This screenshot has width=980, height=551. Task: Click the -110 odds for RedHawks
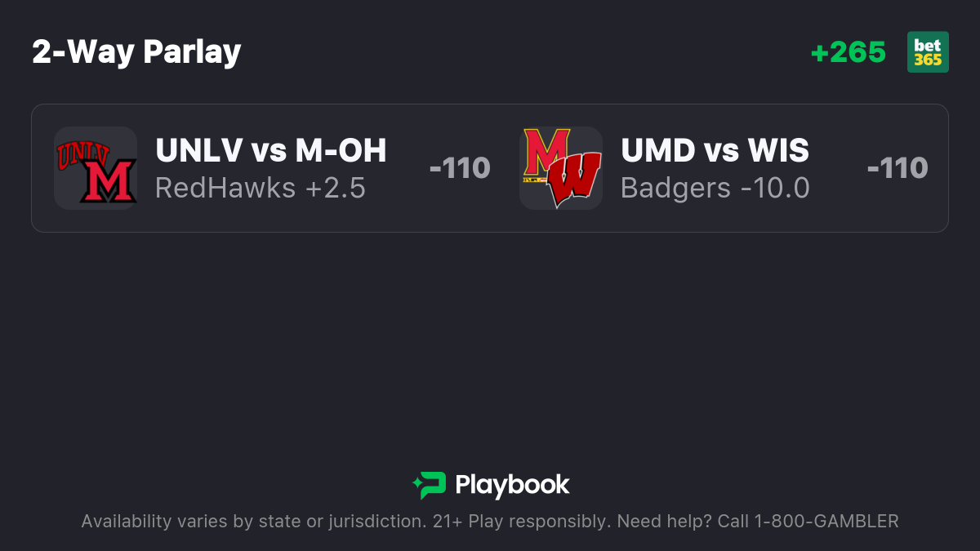pos(460,168)
